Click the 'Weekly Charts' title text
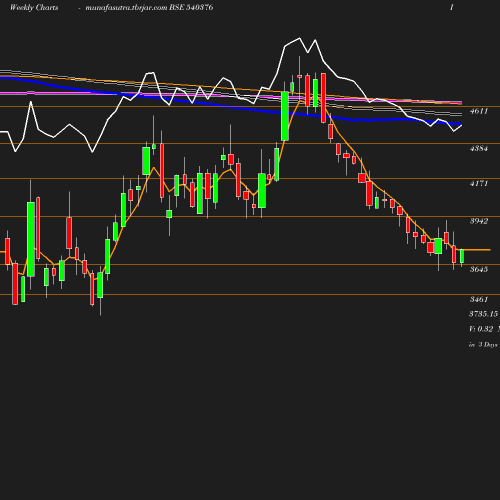 click(x=34, y=8)
